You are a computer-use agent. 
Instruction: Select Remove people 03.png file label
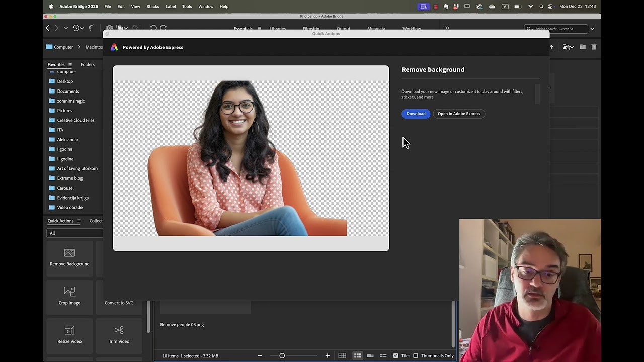(x=182, y=325)
